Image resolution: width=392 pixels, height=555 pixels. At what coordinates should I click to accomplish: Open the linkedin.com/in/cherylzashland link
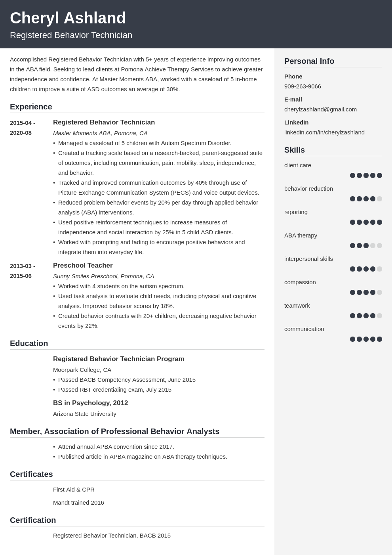coord(324,132)
